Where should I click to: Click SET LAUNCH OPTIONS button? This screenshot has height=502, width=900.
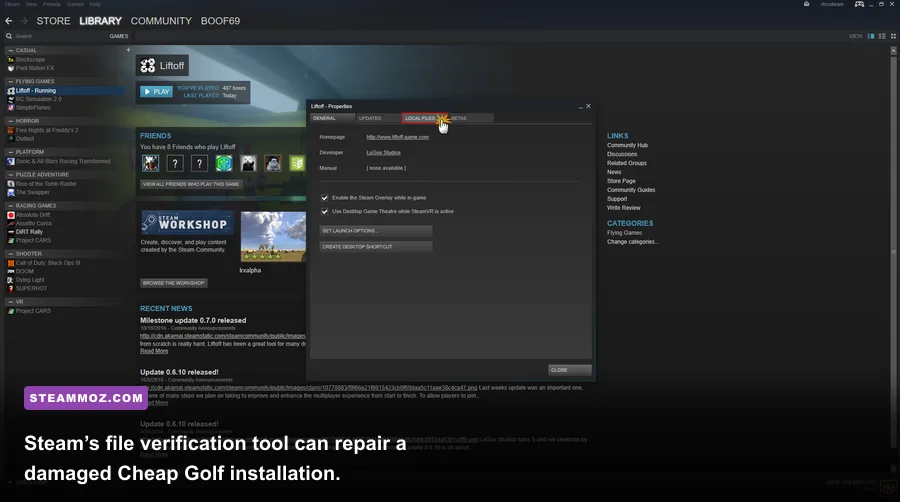pyautogui.click(x=375, y=231)
